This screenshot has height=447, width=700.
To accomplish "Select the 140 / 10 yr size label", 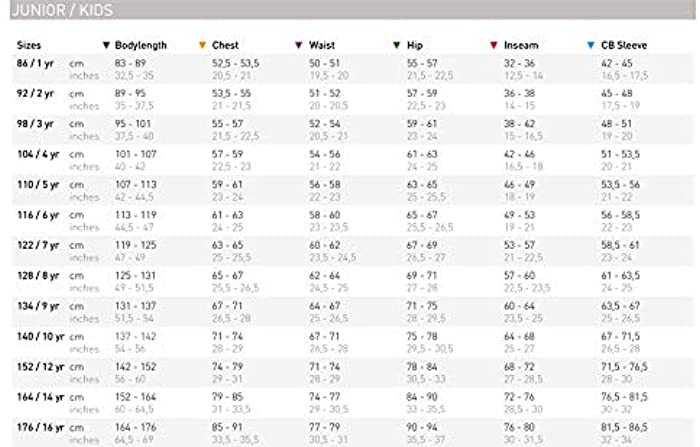I will [41, 337].
